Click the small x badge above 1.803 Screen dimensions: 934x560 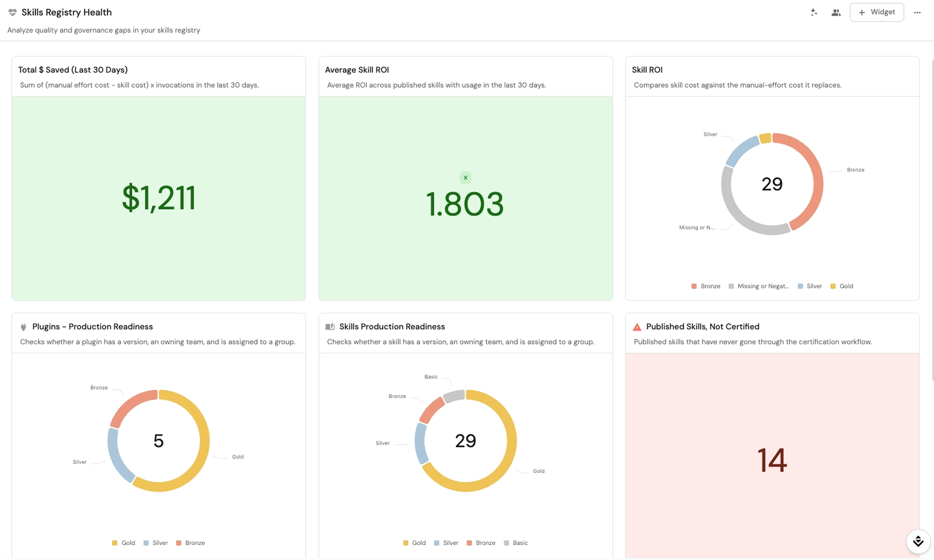click(x=465, y=178)
